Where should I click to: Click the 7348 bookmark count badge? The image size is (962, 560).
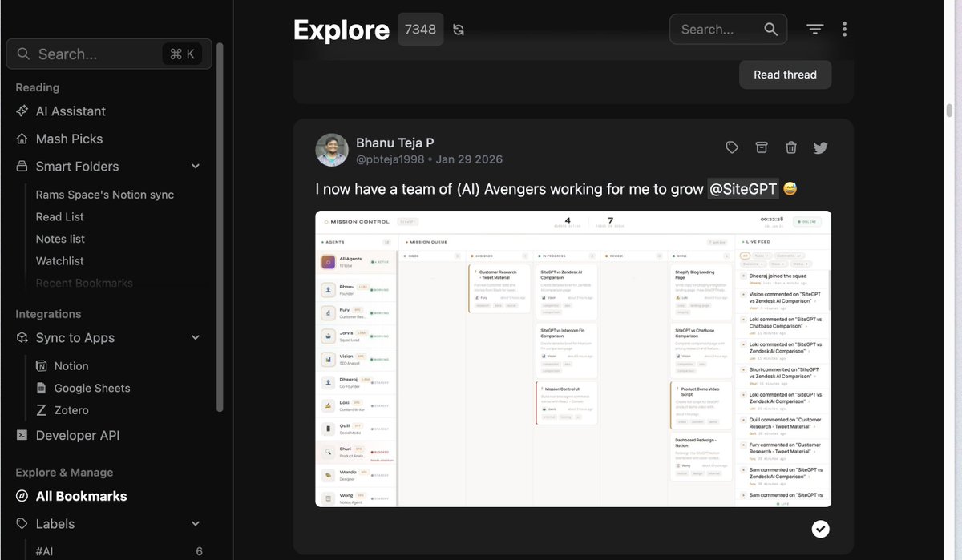point(420,30)
